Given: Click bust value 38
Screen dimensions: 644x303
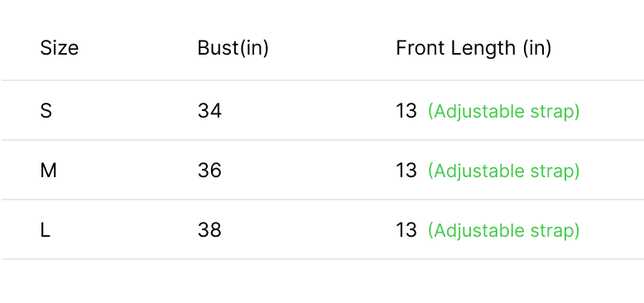Looking at the screenshot, I should coord(209,230).
